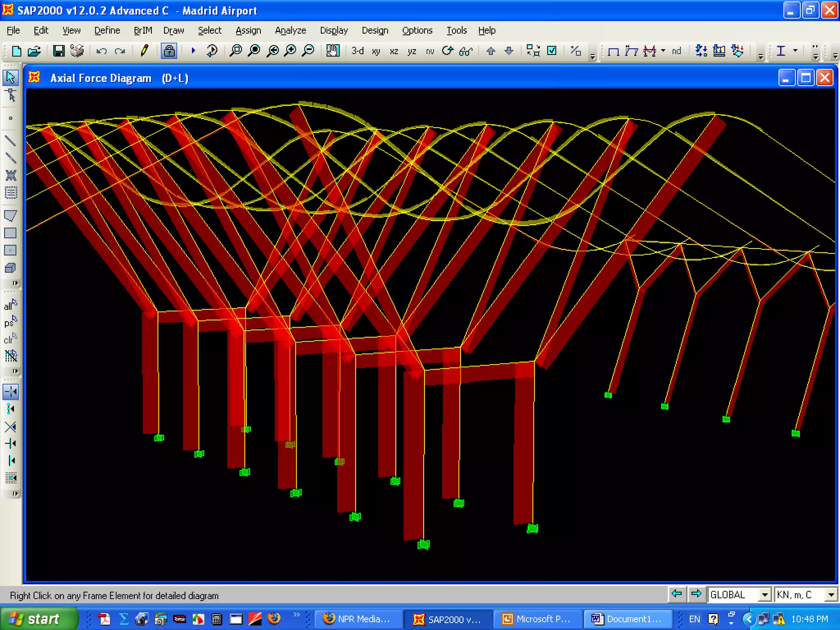
Task: Click Zoom In One Step icon
Action: click(x=290, y=51)
